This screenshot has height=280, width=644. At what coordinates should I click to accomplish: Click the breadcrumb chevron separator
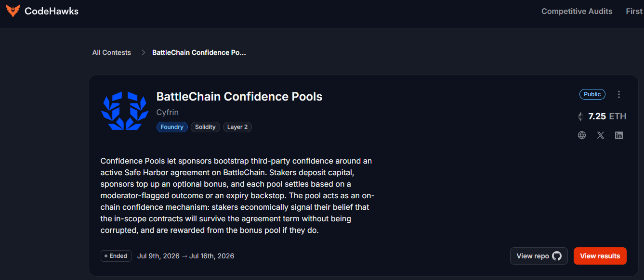143,52
